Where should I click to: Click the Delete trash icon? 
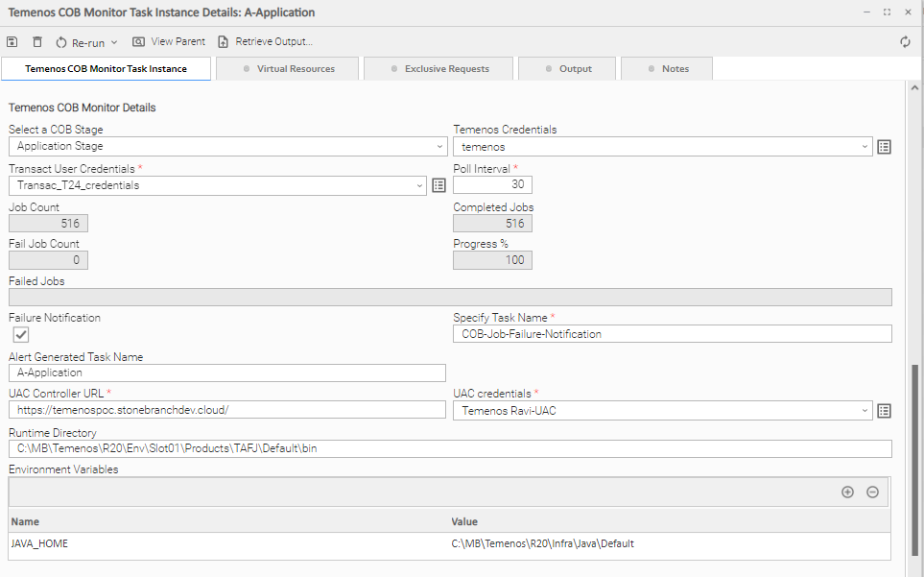pos(37,42)
